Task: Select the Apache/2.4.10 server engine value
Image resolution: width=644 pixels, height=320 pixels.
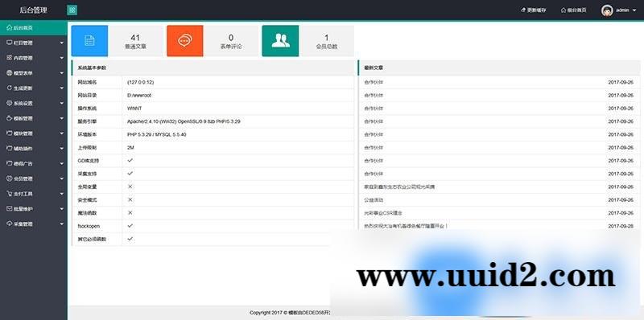Action: 184,121
